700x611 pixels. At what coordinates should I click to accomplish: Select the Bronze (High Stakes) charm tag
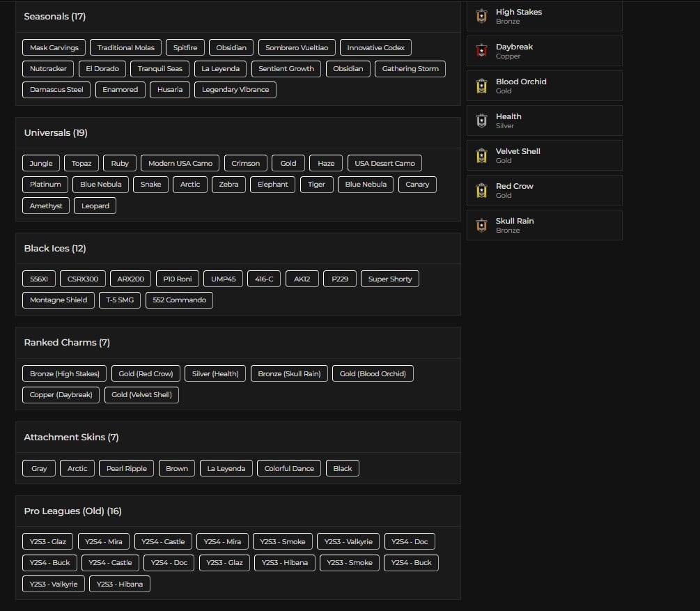tap(64, 373)
